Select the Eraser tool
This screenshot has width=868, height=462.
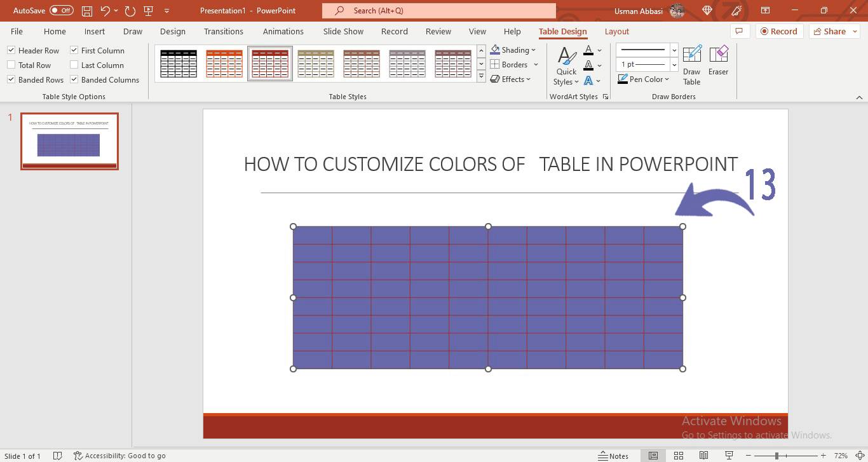(x=719, y=61)
